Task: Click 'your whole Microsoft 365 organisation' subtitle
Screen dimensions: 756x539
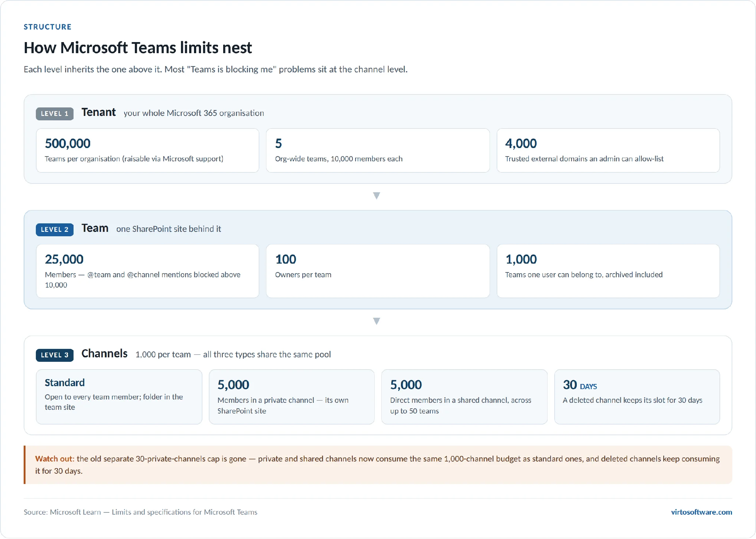Action: 194,113
